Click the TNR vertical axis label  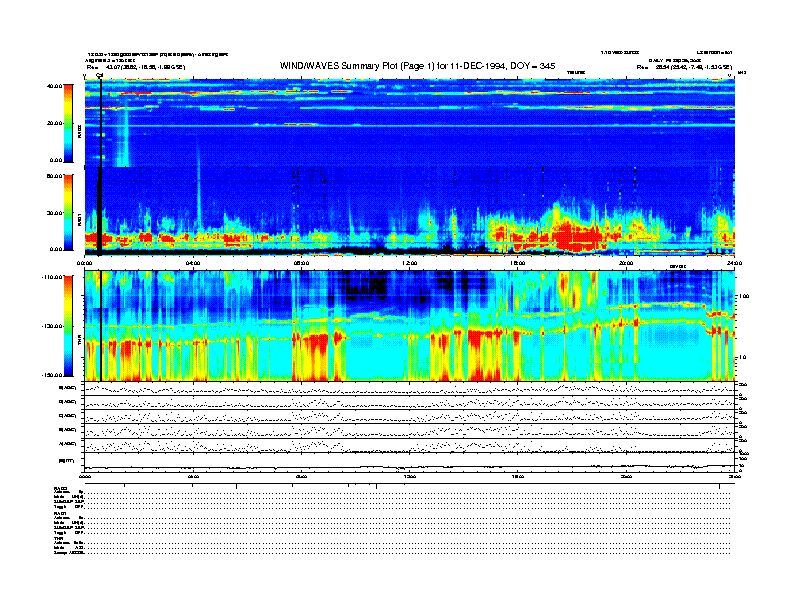[79, 342]
